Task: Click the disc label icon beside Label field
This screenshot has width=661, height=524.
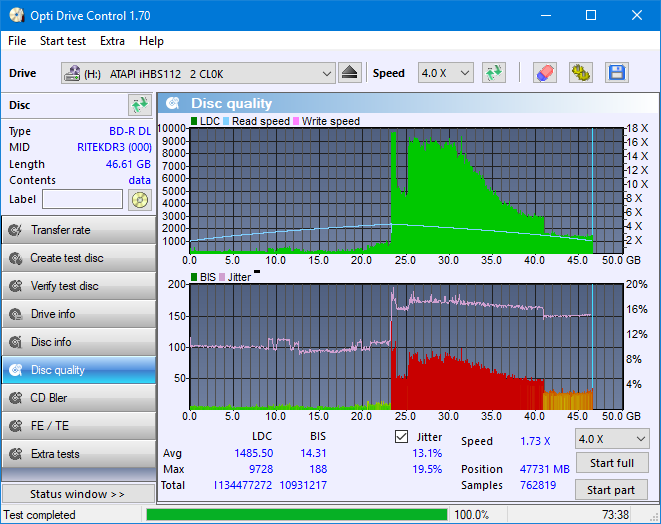Action: 140,199
